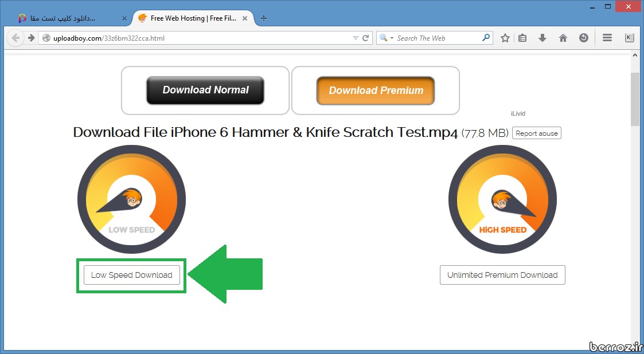This screenshot has width=644, height=354.
Task: Click the Download Normal button
Action: (x=205, y=91)
